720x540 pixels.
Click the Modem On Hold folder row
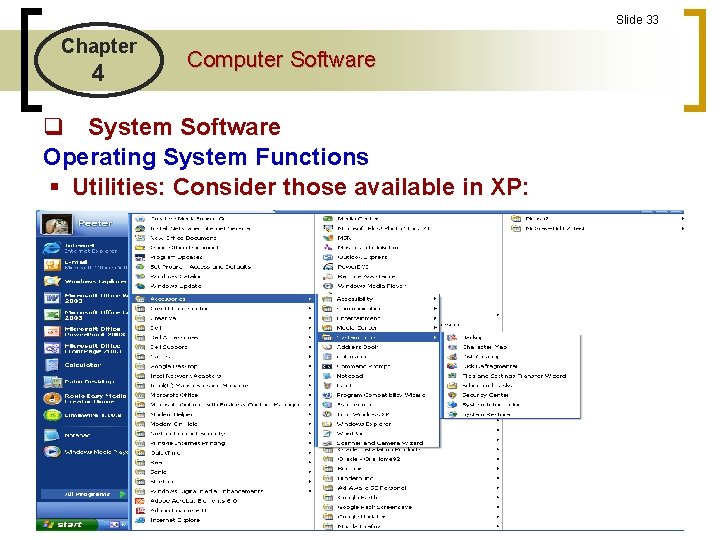coord(223,424)
